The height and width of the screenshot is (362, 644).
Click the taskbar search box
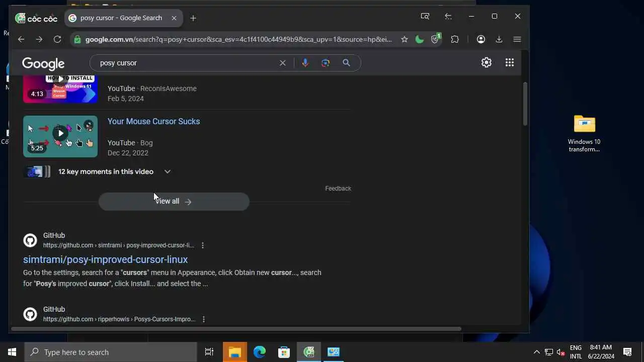111,352
